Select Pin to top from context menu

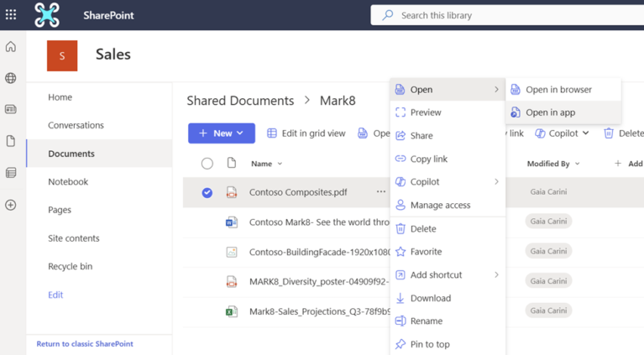coord(448,344)
